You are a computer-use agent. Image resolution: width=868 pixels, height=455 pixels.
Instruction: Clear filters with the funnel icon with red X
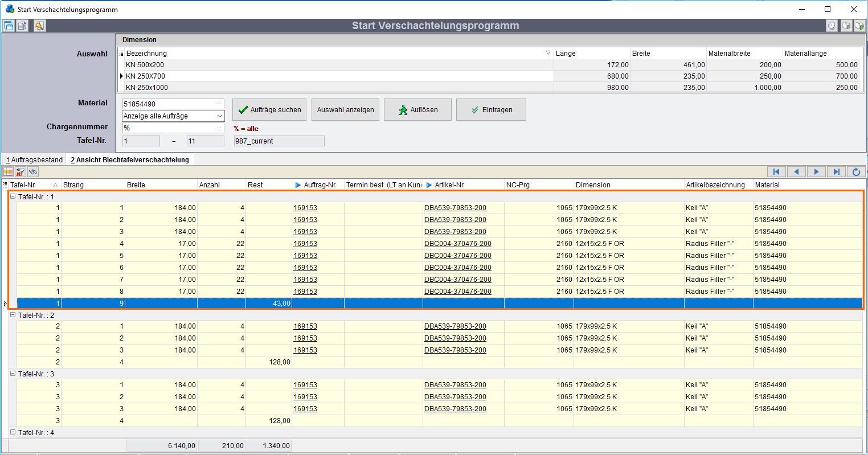[21, 171]
